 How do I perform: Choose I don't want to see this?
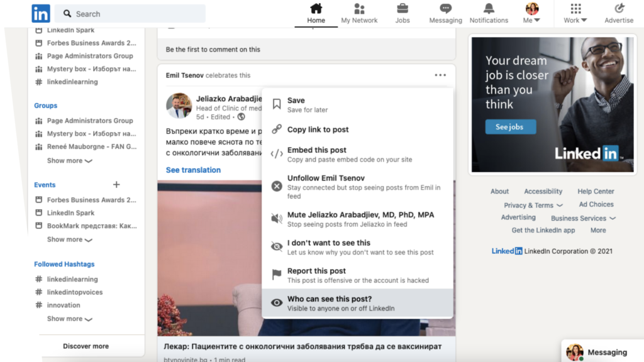point(357,247)
